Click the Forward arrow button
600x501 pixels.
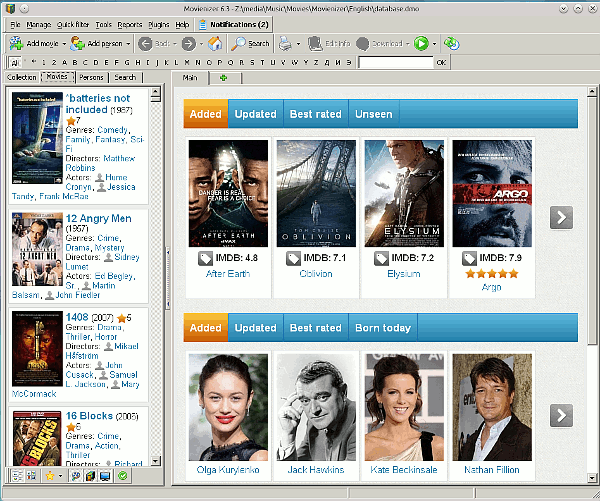(x=189, y=44)
